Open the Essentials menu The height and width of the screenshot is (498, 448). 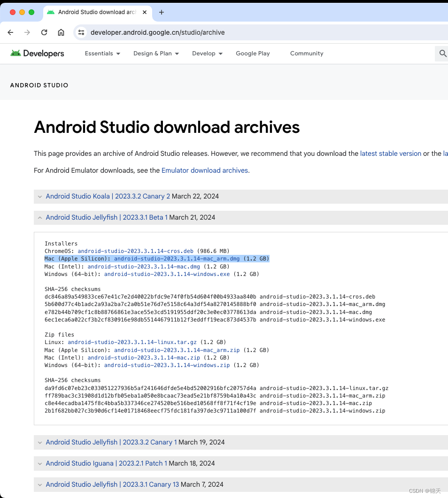(102, 54)
